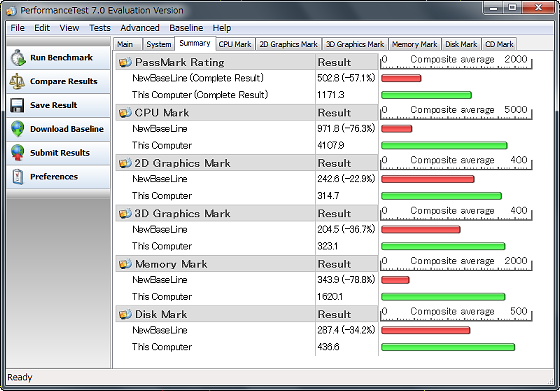This screenshot has height=391, width=560.
Task: Show the Memory Mark tab
Action: pyautogui.click(x=415, y=44)
